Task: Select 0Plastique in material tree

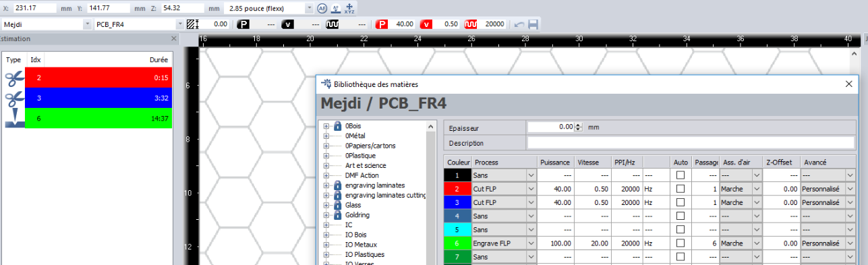Action: (x=361, y=155)
